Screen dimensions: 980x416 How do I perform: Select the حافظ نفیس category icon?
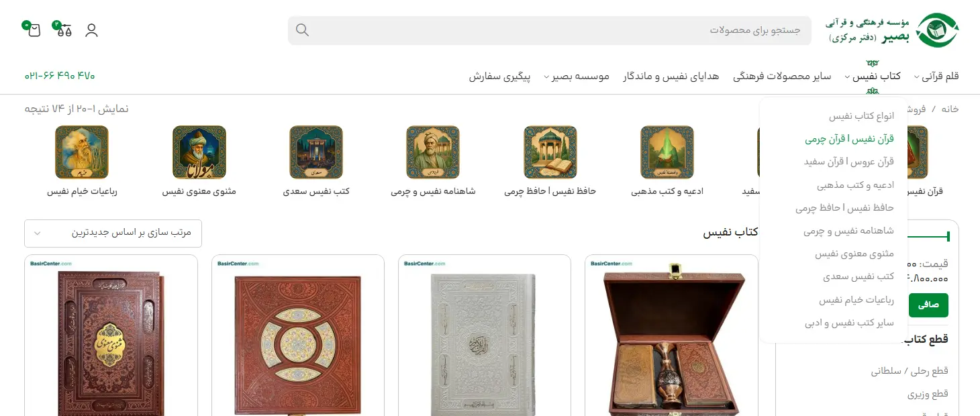click(550, 153)
